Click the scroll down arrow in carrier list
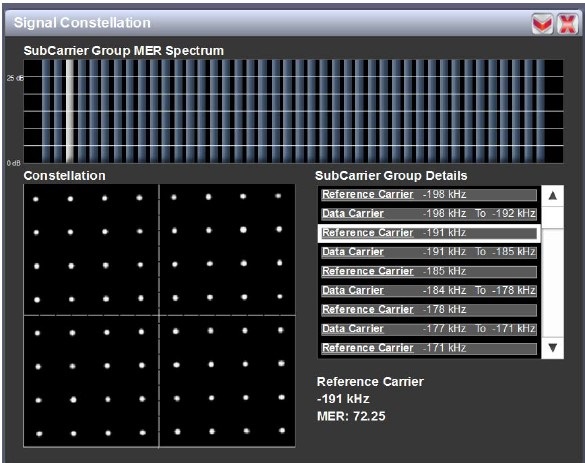Viewport: 585px width, 463px height. pos(553,348)
